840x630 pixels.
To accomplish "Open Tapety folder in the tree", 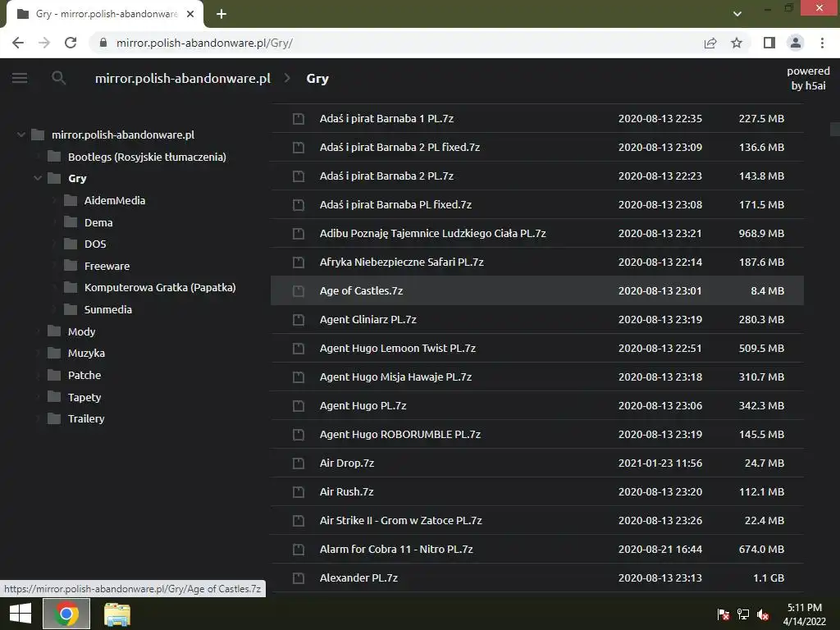I will (84, 397).
